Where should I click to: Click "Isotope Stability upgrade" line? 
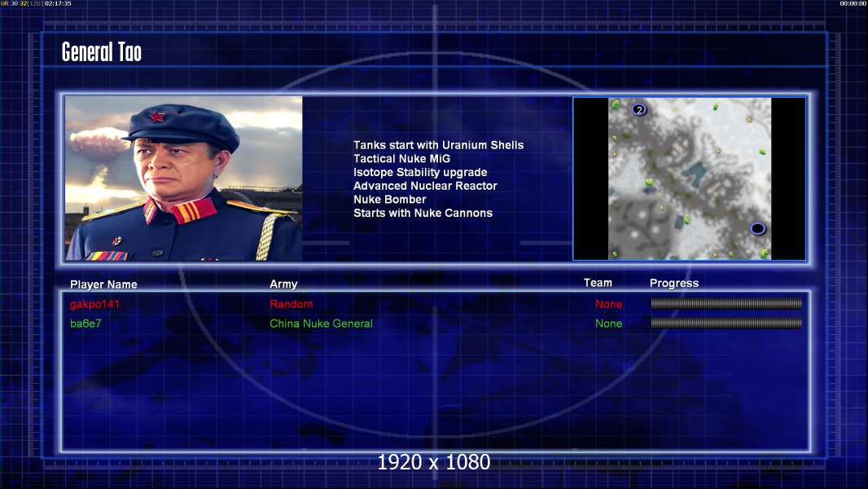[x=420, y=172]
